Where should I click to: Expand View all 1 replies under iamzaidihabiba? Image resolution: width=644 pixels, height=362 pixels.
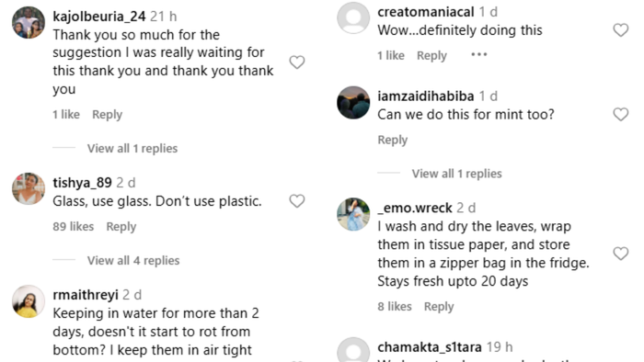(456, 174)
